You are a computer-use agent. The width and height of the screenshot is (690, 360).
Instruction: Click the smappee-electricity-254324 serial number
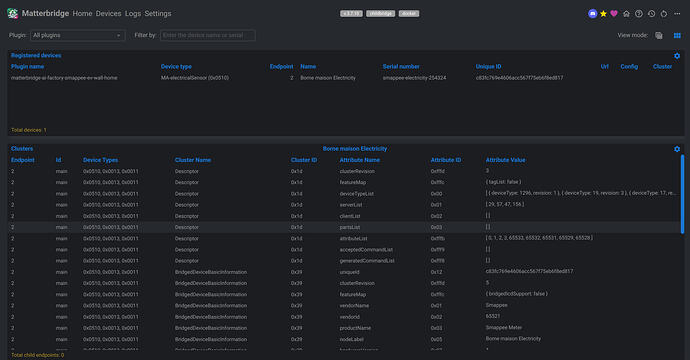pos(414,78)
